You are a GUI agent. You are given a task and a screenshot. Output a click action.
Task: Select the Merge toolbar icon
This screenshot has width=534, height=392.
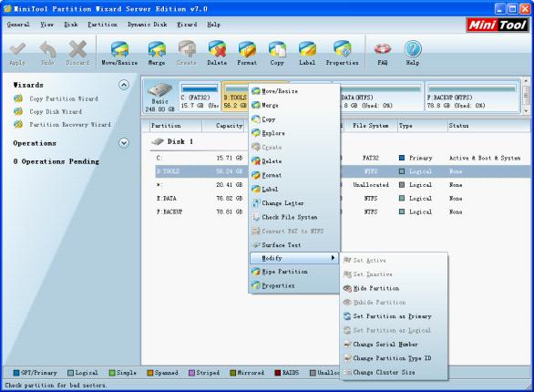pyautogui.click(x=157, y=53)
